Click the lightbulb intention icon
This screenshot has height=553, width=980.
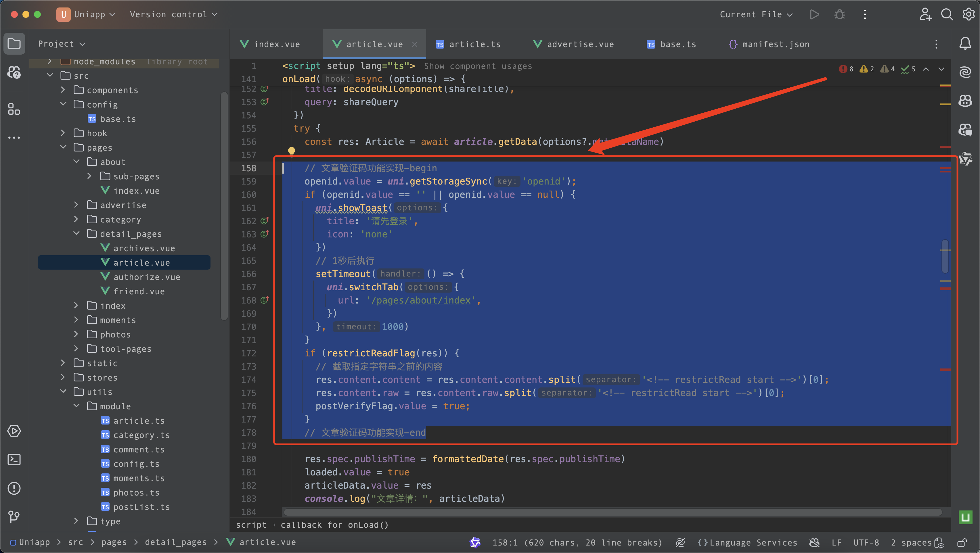coord(291,151)
